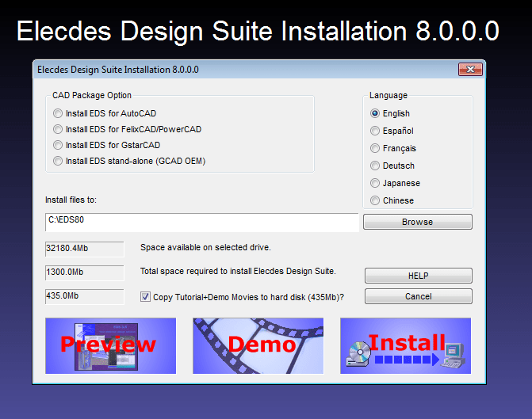Open HELP for the installer
Screen dimensions: 532x419
pyautogui.click(x=419, y=276)
